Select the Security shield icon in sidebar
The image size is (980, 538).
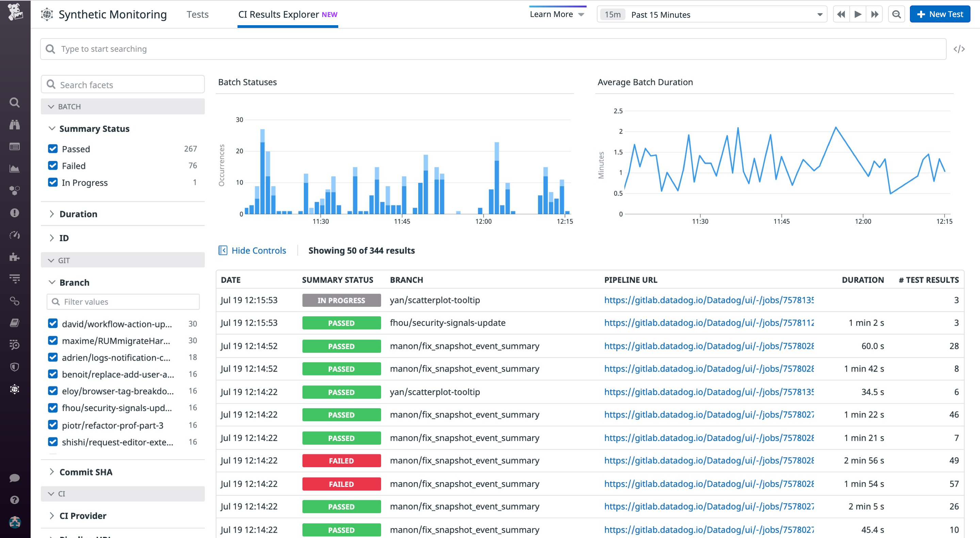tap(14, 367)
